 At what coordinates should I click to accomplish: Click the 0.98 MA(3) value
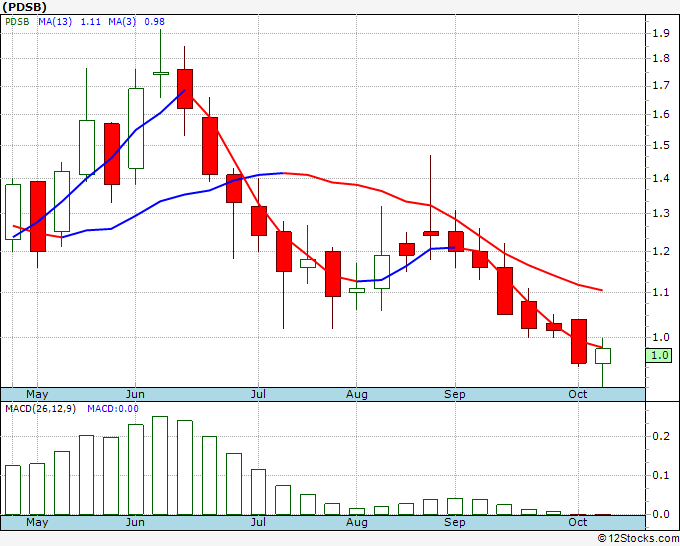click(154, 22)
